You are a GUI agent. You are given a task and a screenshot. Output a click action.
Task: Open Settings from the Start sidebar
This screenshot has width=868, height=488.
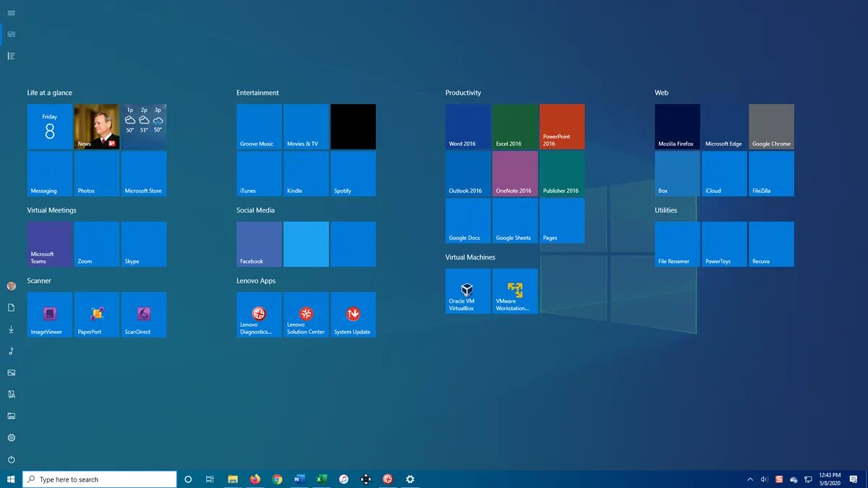pyautogui.click(x=11, y=438)
